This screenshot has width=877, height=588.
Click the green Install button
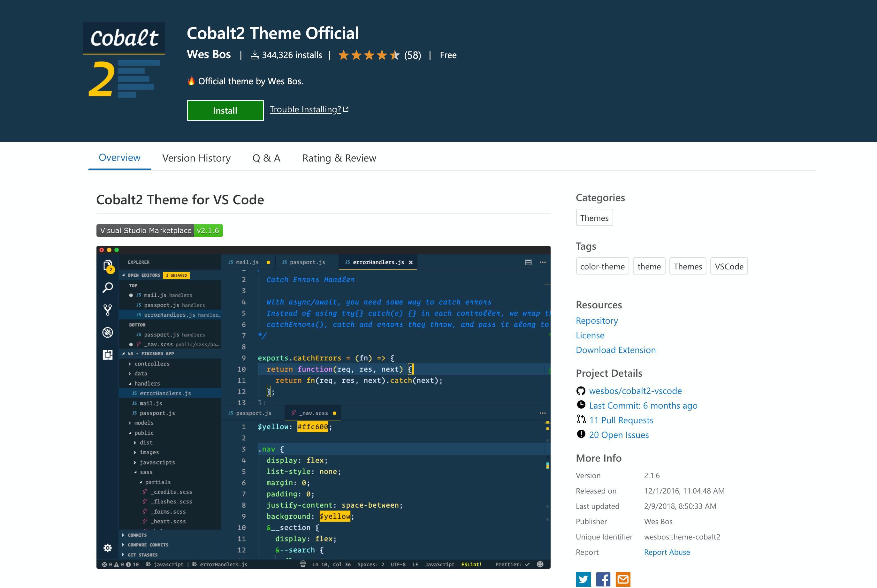click(225, 110)
